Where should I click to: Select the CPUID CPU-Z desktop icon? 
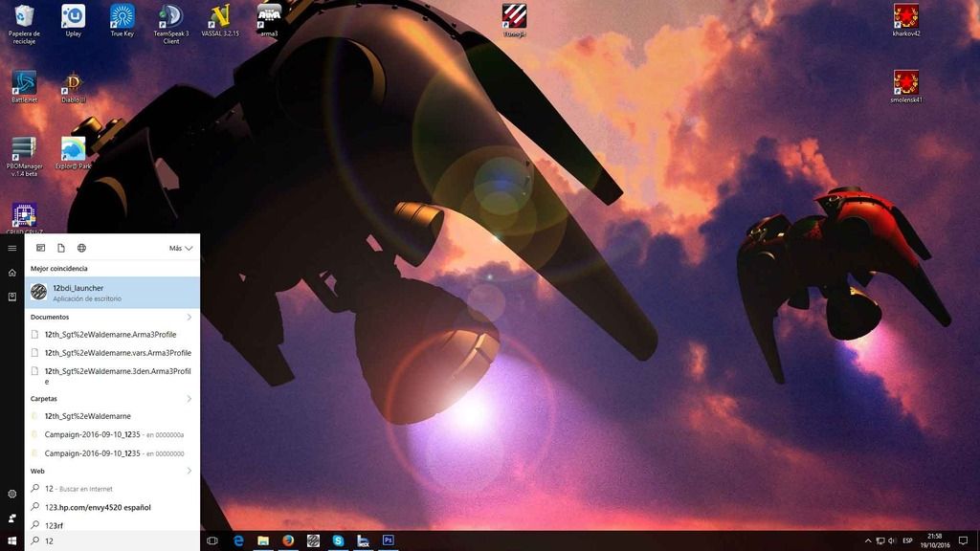click(x=24, y=218)
